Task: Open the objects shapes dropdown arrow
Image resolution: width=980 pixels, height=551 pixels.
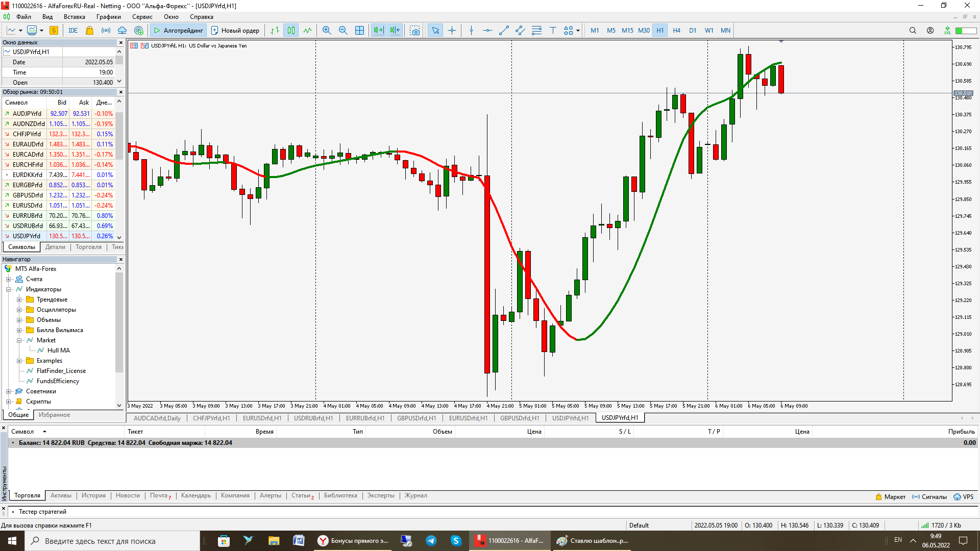Action: tap(578, 31)
